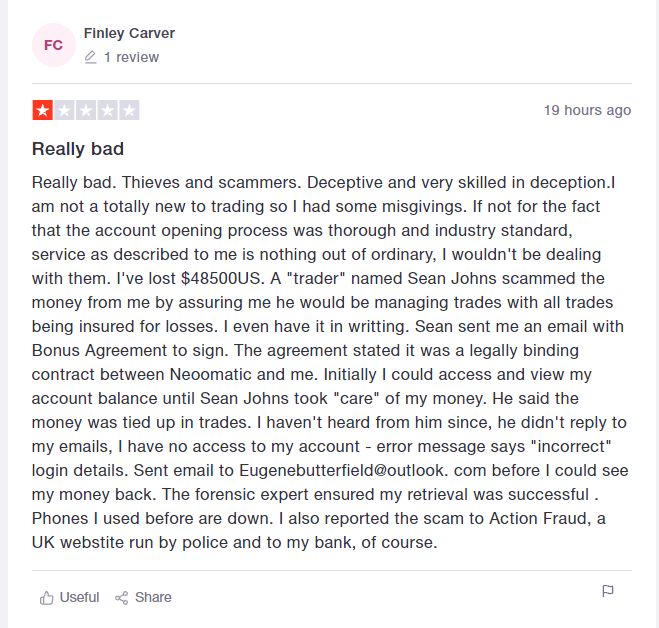Select the "1 review" count text
Screen dimensions: 659x628
[x=131, y=57]
